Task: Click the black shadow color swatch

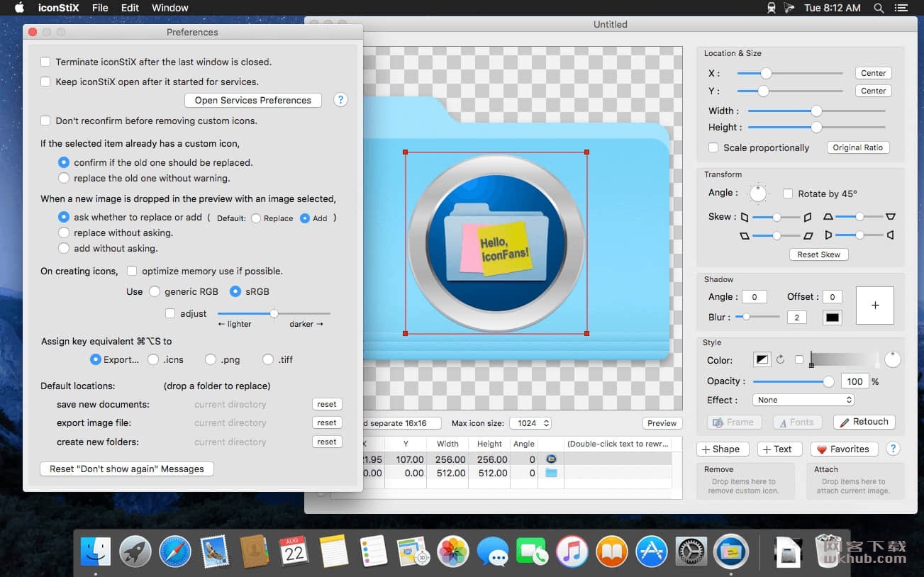Action: point(833,317)
